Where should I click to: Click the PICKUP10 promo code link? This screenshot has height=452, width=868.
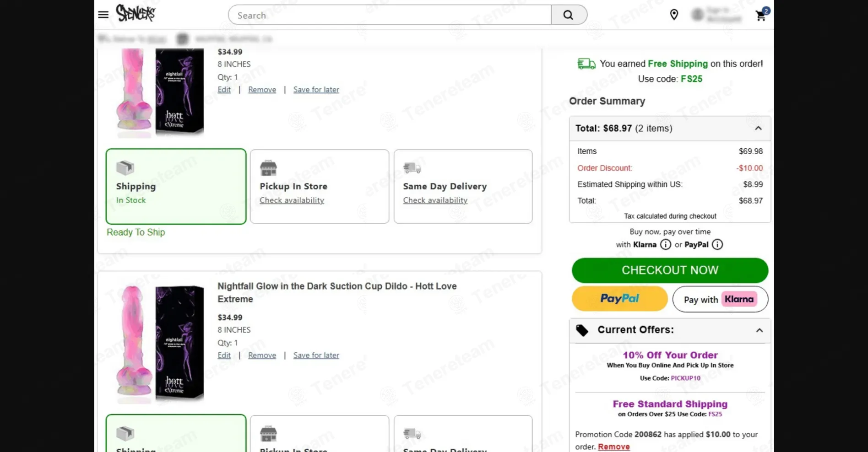coord(685,378)
